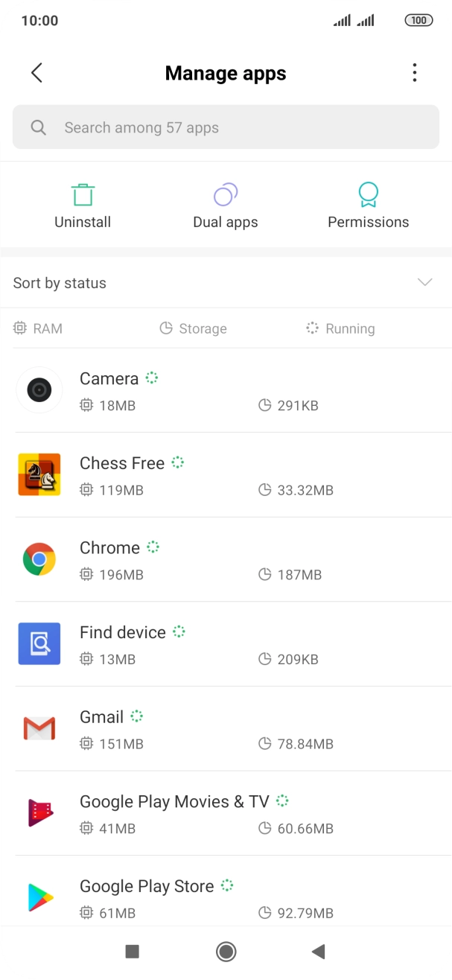The height and width of the screenshot is (980, 452).
Task: Open the Chrome app icon
Action: (x=39, y=559)
